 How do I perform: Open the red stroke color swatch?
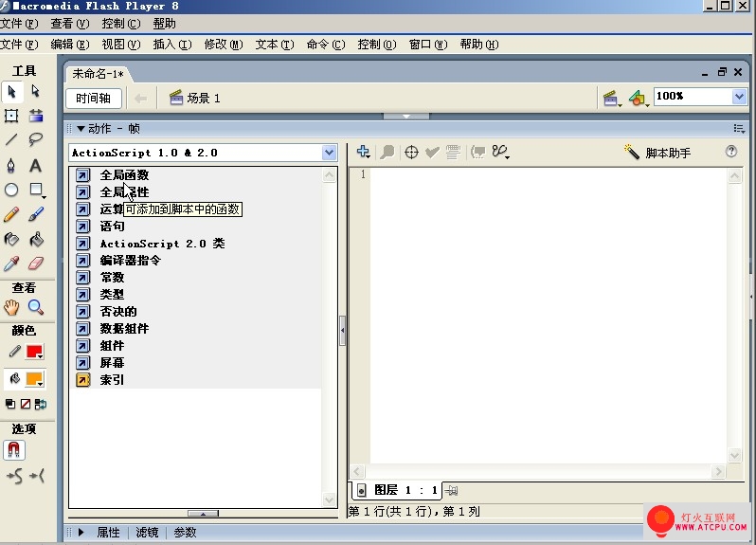click(35, 352)
